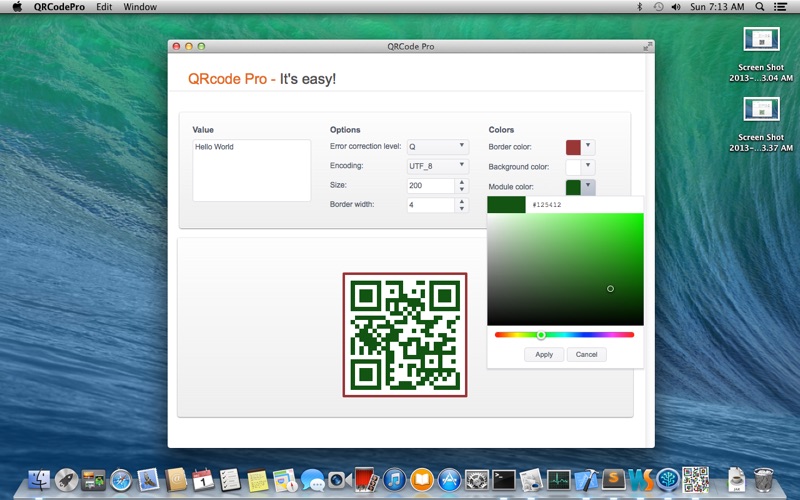Open the Trash in the dock

pyautogui.click(x=764, y=480)
